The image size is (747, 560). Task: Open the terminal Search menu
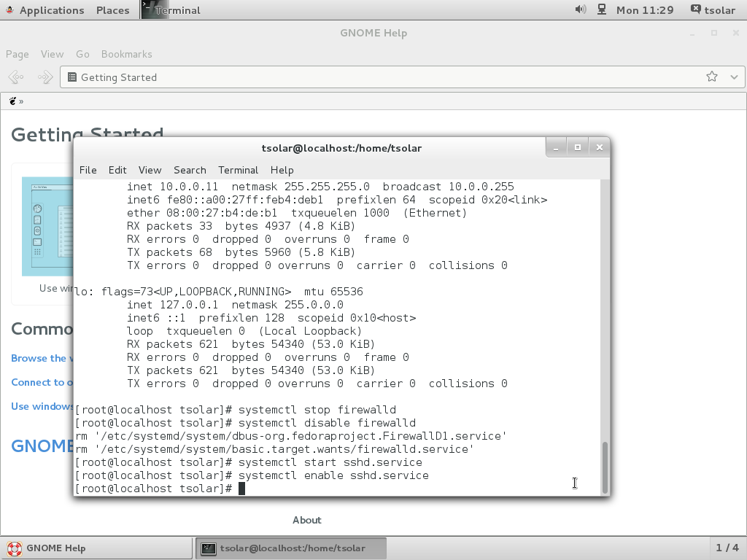tap(190, 170)
